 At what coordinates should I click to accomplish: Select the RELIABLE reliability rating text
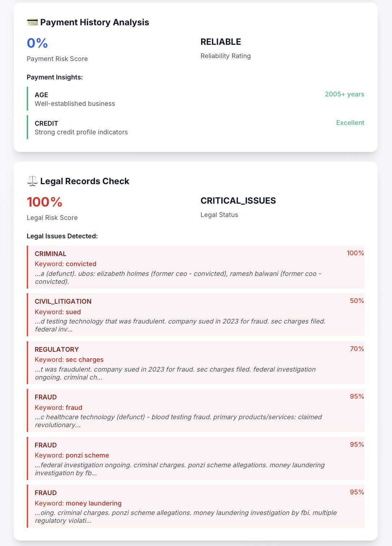tap(221, 42)
